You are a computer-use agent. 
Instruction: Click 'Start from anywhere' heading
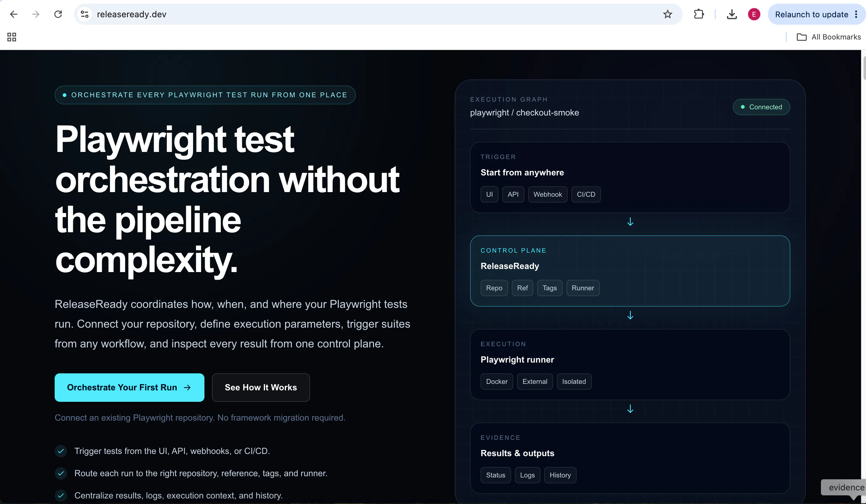[x=522, y=172]
